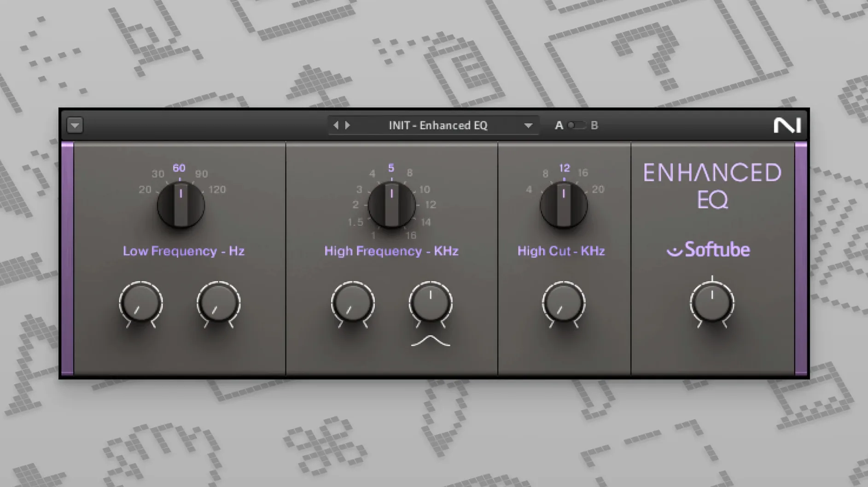
Task: Open the plugin menu arrow in the header
Action: 75,125
